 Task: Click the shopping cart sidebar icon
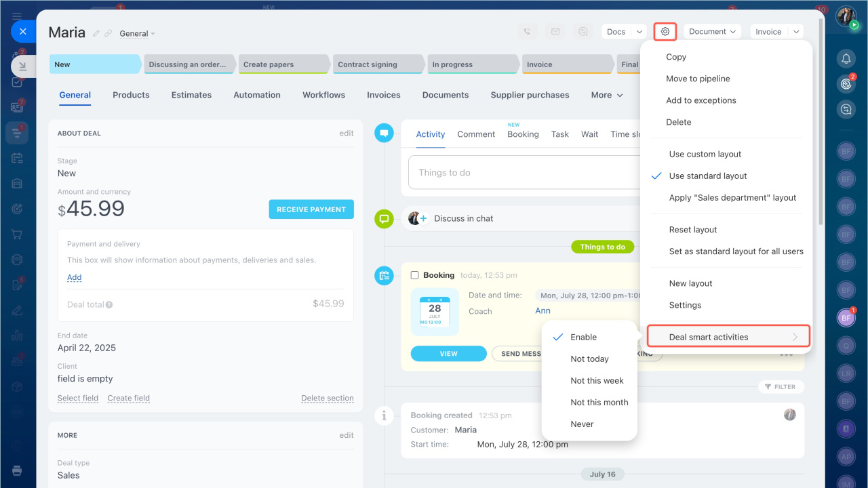point(17,235)
